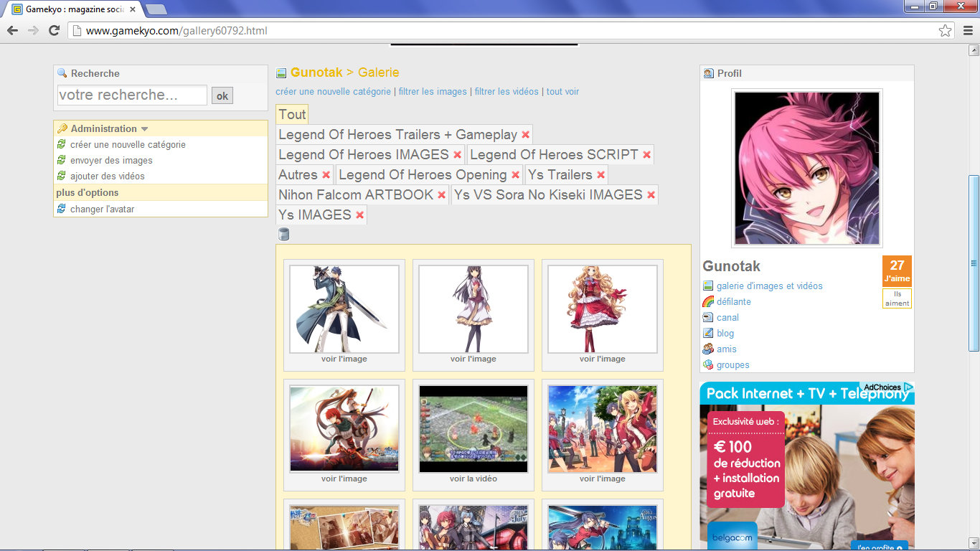Open the dark-haired girl in white dress thumbnail
The image size is (980, 551).
point(473,309)
